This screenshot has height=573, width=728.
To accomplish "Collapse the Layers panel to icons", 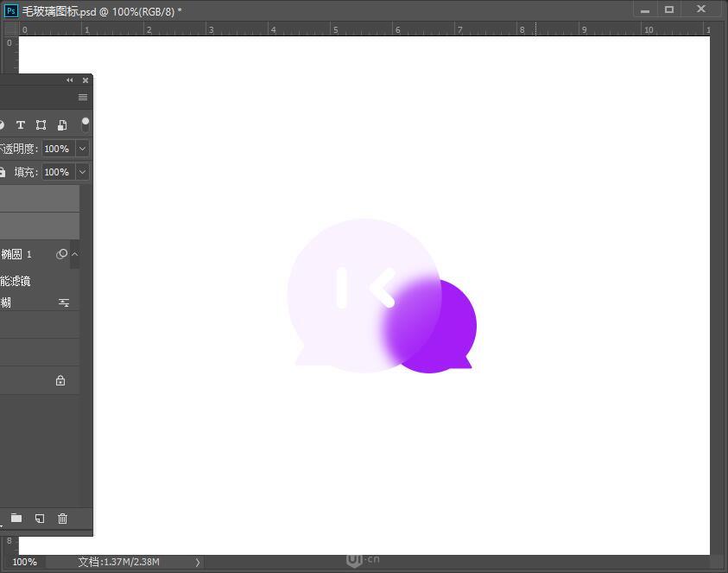I will point(69,80).
